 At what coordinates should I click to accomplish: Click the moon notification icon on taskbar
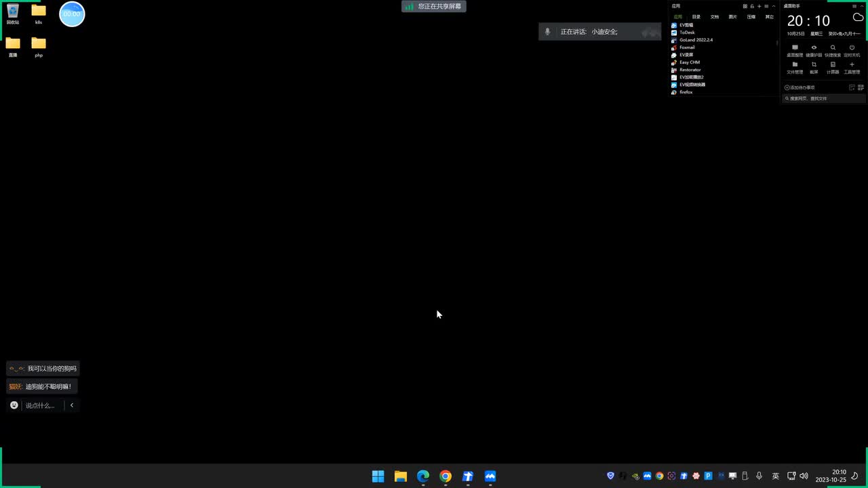(x=854, y=476)
